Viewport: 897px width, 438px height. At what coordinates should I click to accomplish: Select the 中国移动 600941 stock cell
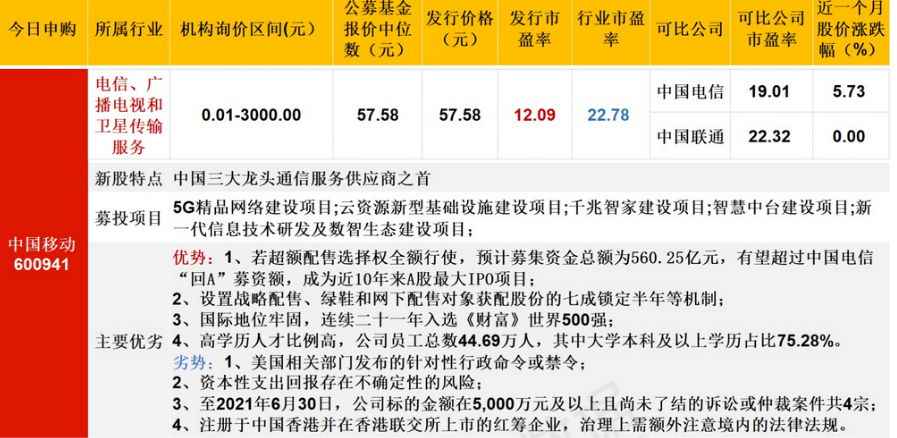point(42,254)
